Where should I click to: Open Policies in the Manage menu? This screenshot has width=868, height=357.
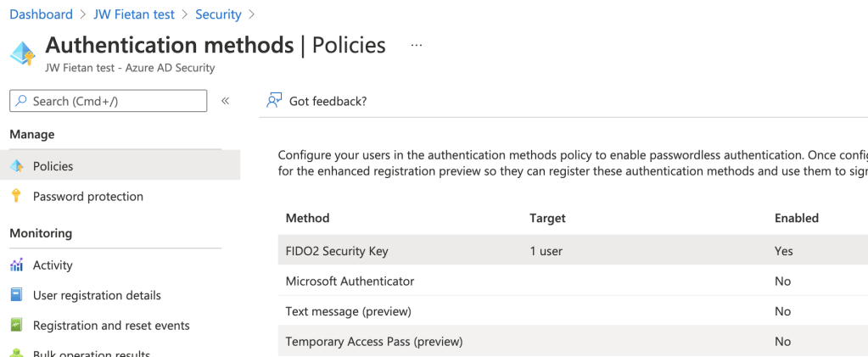click(x=53, y=166)
